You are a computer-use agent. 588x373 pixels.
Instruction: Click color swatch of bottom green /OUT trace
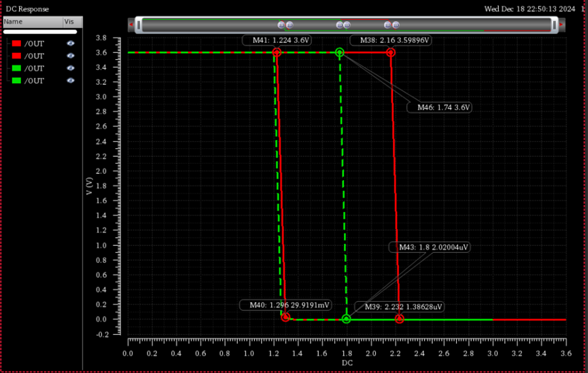tap(16, 81)
